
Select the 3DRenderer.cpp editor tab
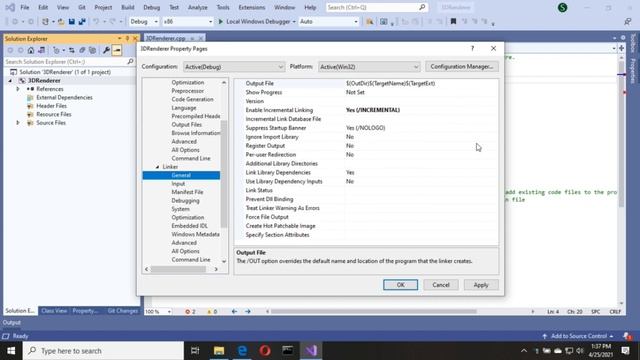pyautogui.click(x=165, y=38)
